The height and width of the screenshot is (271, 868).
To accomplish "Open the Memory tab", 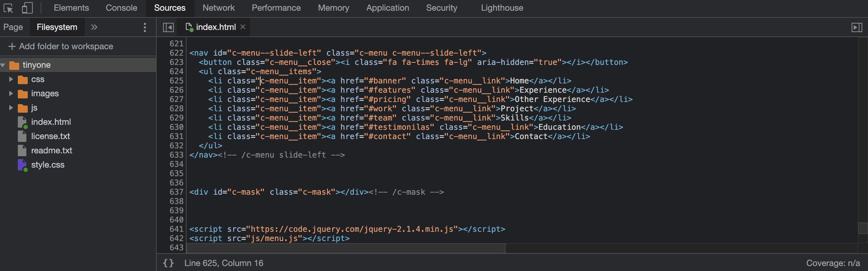I will tap(334, 8).
